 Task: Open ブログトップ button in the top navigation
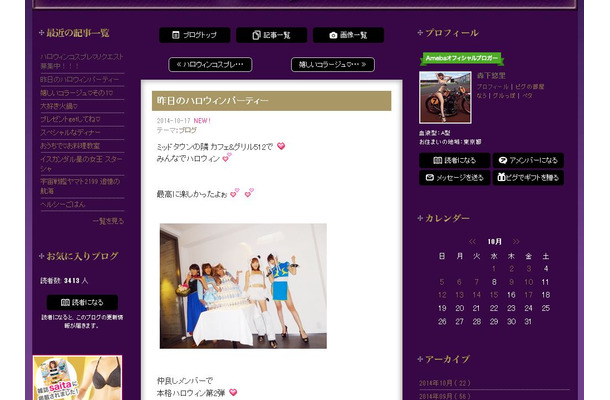pyautogui.click(x=194, y=35)
